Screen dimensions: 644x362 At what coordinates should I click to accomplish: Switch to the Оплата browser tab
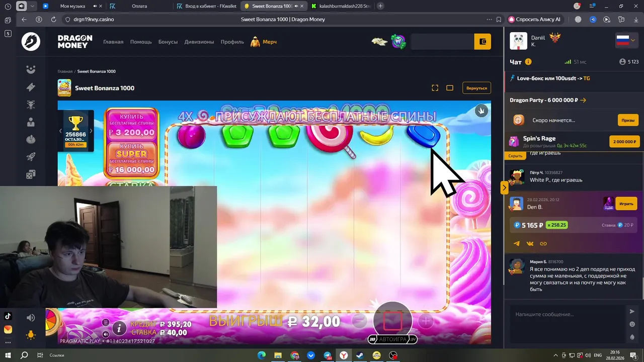click(139, 6)
